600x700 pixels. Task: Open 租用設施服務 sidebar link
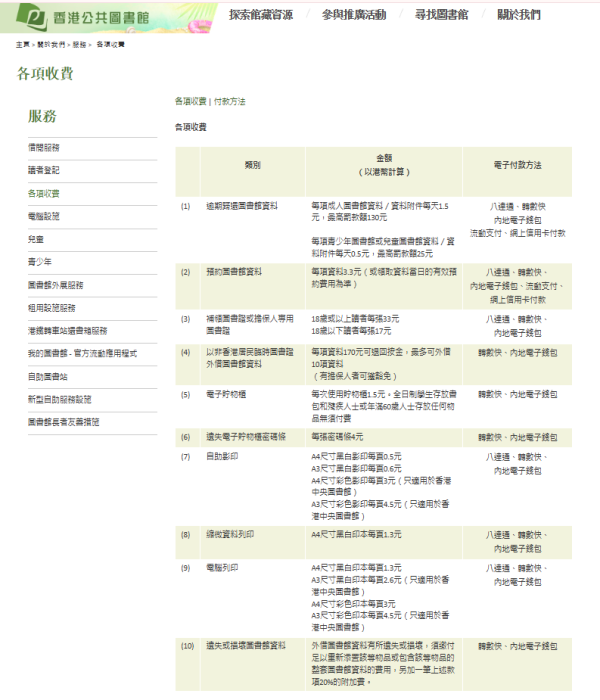click(x=52, y=308)
